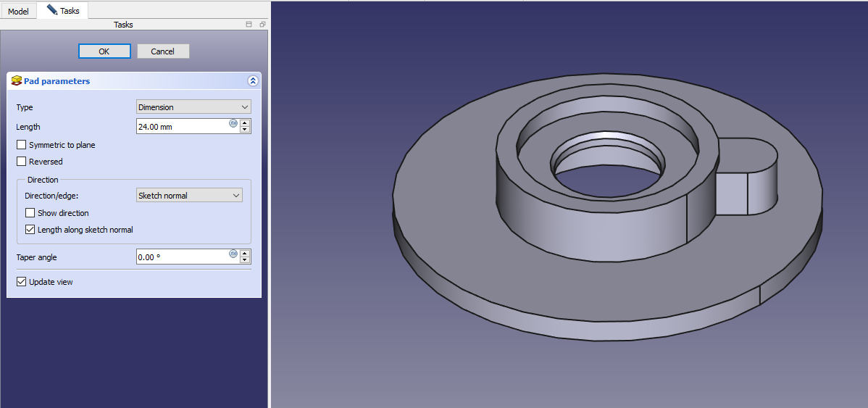Disable Update view checkbox
Viewport: 868px width, 408px height.
pyautogui.click(x=22, y=282)
